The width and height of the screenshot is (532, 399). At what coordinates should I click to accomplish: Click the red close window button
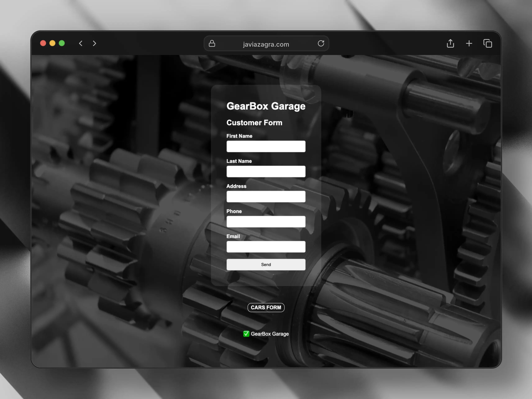(x=43, y=43)
